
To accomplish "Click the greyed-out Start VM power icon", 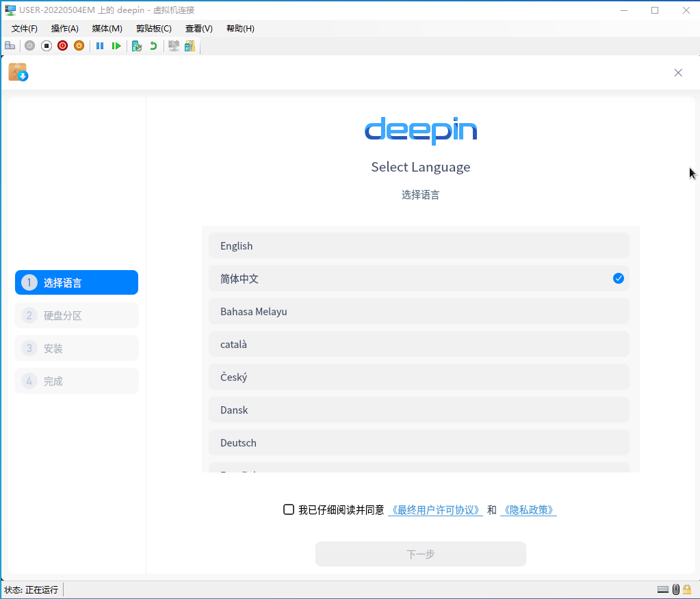I will pos(29,46).
